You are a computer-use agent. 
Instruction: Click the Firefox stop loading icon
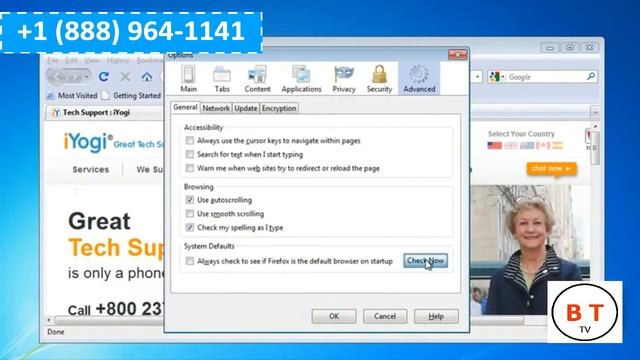tap(125, 76)
